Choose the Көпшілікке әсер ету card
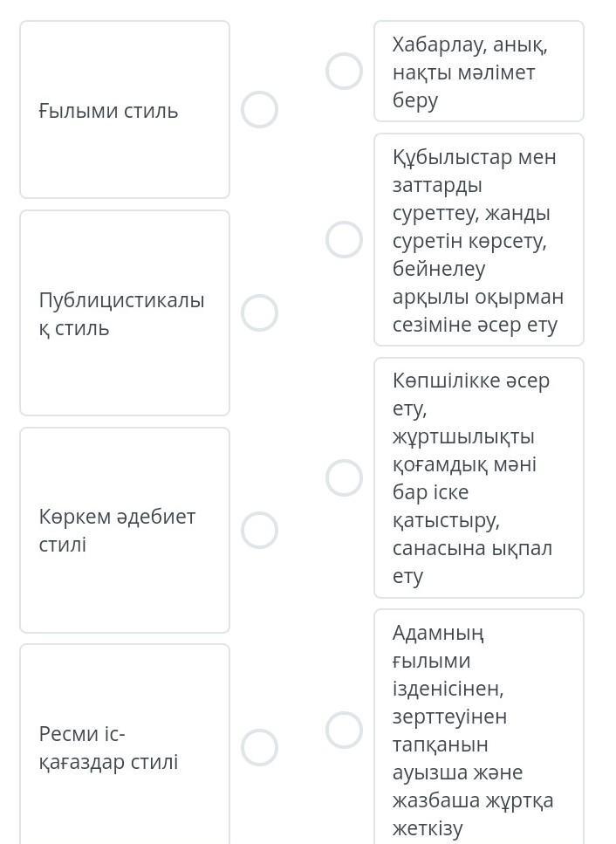616x844 pixels. 479,478
